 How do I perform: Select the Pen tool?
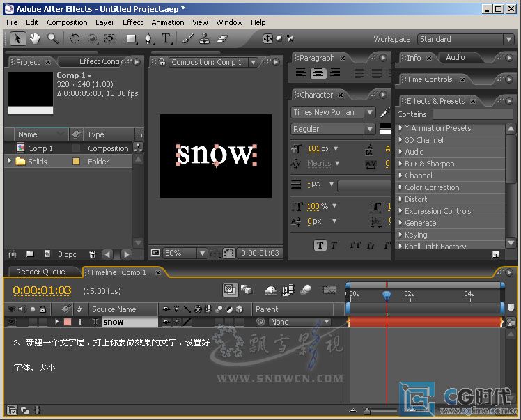click(x=149, y=39)
